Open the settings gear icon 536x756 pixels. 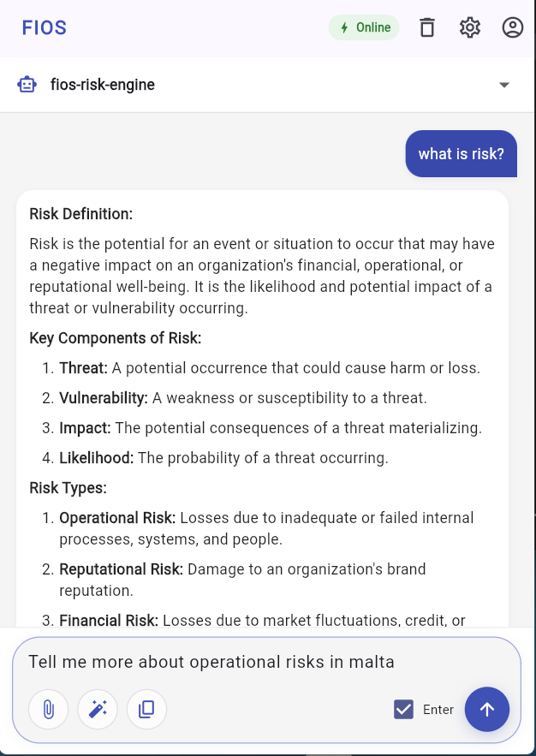[x=469, y=27]
